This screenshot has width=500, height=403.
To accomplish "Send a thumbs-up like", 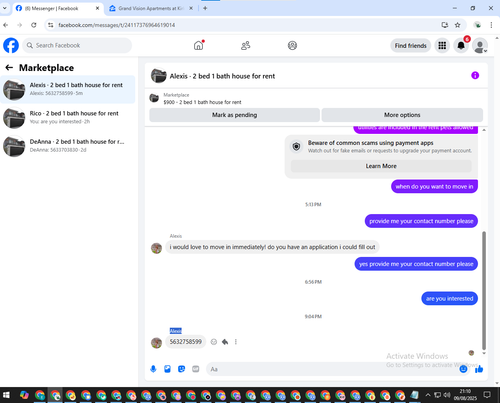I will coord(479,369).
